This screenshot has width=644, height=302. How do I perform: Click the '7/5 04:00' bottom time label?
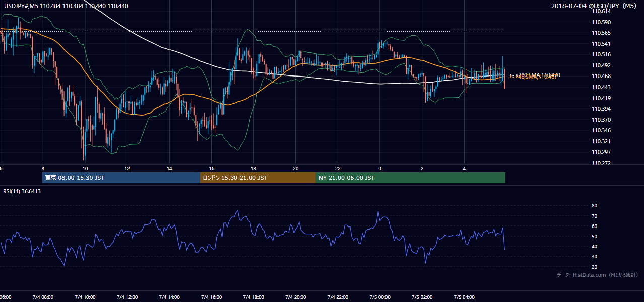pos(464,297)
